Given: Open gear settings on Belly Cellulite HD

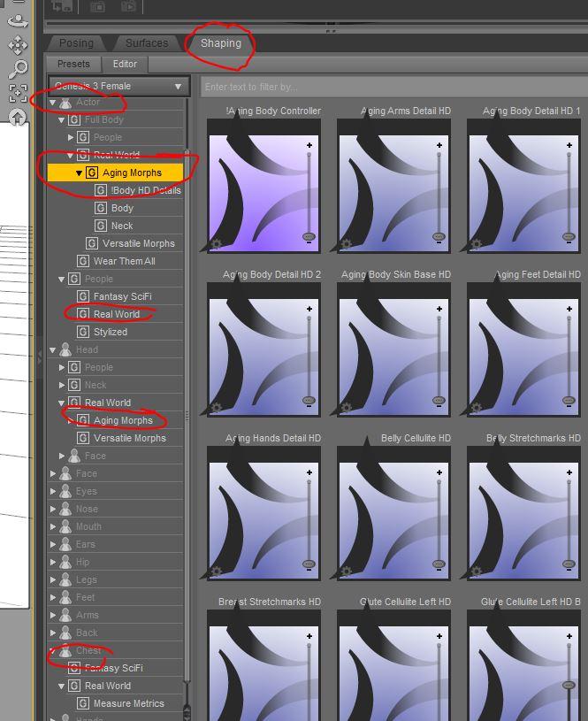Looking at the screenshot, I should click(347, 571).
